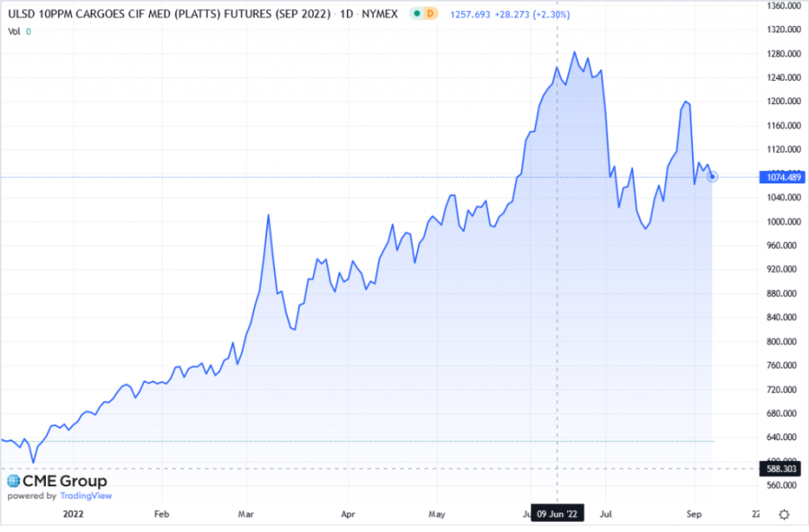Click the 1074.489 current price label
The width and height of the screenshot is (809, 532).
click(783, 177)
